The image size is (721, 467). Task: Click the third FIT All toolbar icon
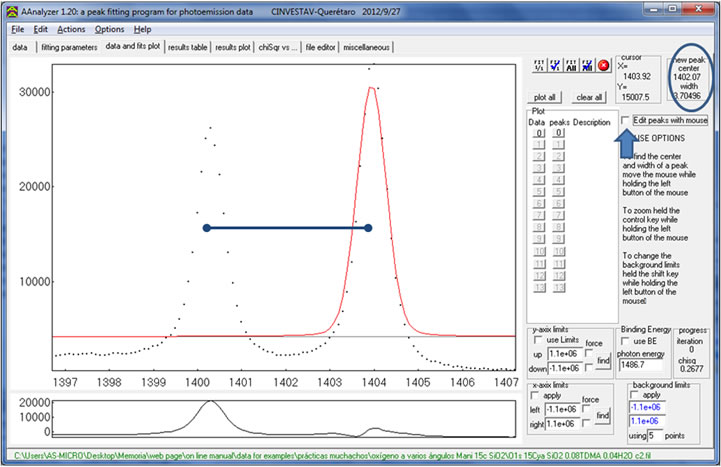(x=572, y=65)
